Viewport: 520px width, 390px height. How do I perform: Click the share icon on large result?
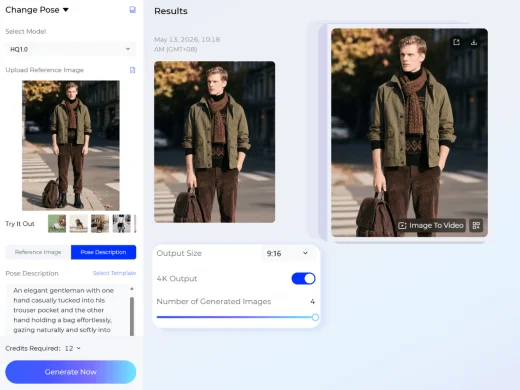[x=456, y=42]
